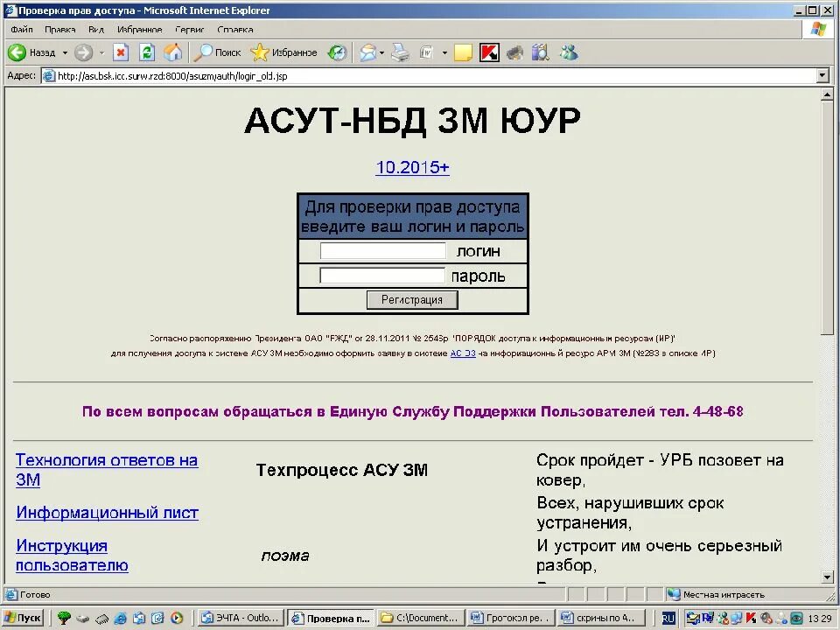
Task: Click the Back (Назад) arrow button
Action: tap(32, 52)
